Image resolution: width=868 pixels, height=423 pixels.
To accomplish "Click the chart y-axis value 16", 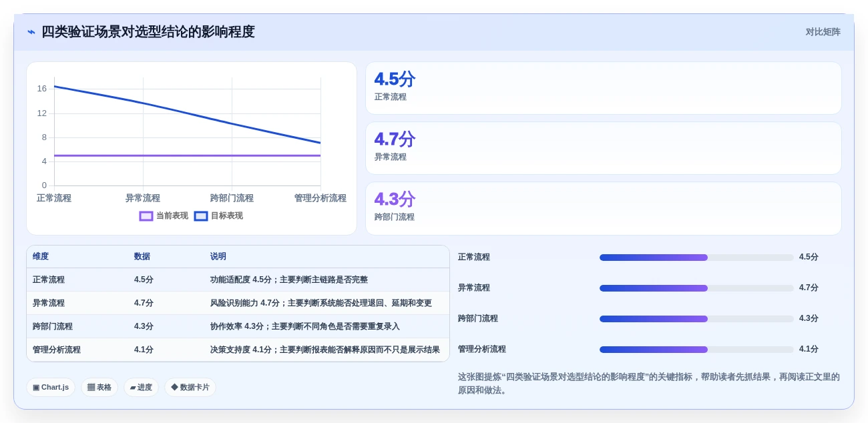I will click(42, 89).
